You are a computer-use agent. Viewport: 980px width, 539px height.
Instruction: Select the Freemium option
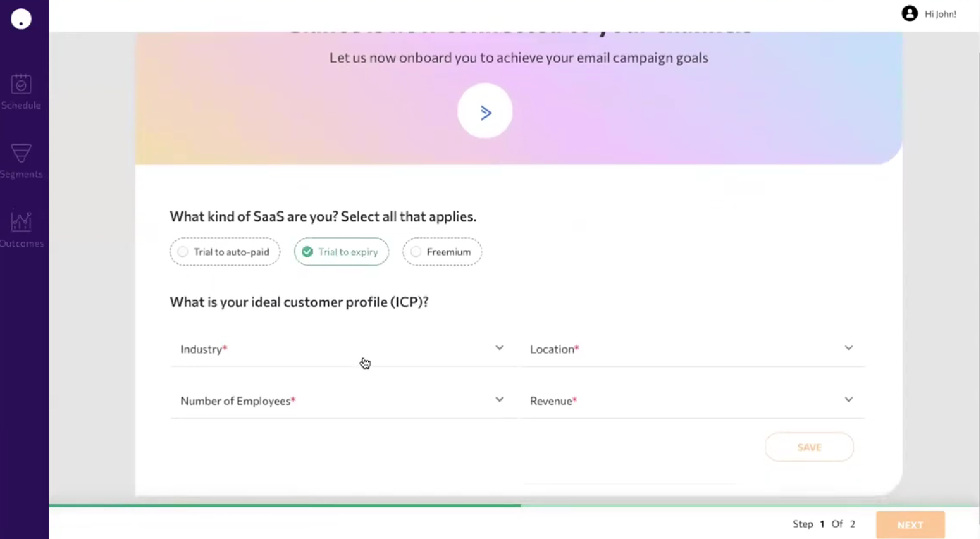(442, 251)
